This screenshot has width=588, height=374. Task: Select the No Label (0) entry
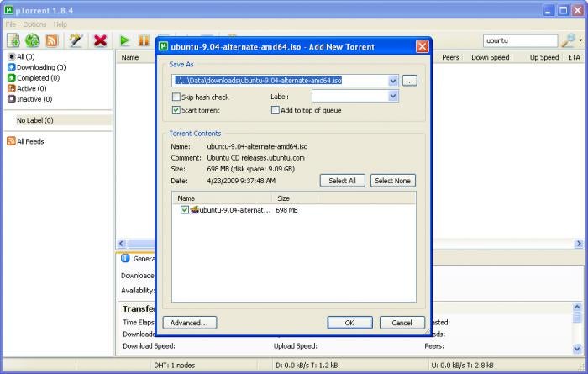[58, 120]
